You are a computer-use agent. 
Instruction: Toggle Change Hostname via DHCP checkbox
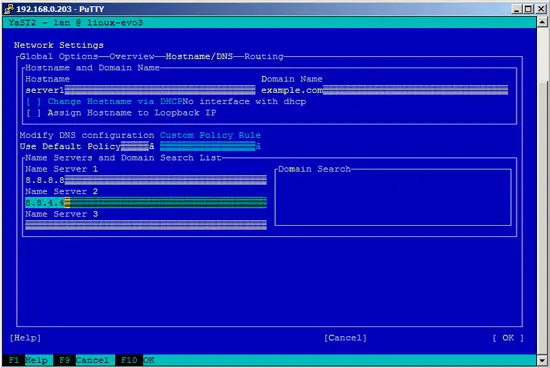coord(34,102)
